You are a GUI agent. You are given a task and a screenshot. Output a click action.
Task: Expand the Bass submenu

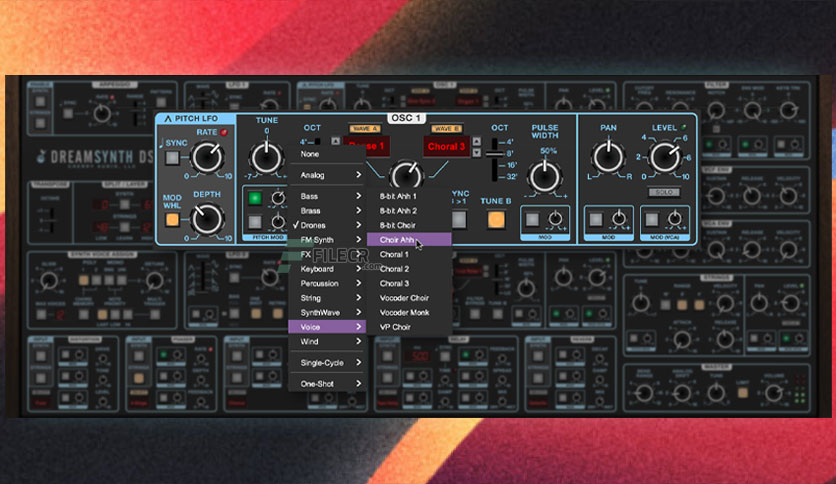[x=327, y=196]
